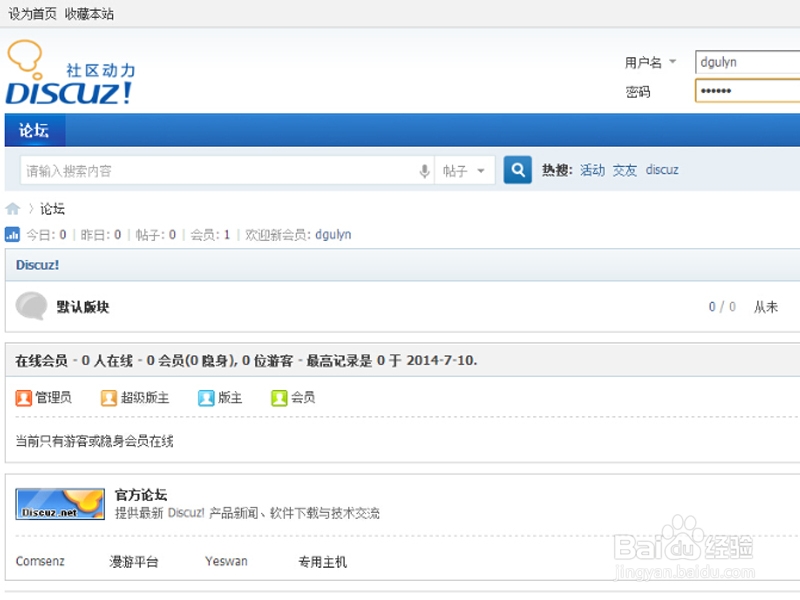Click the 热搜: label
Image resolution: width=800 pixels, height=600 pixels.
coord(557,170)
